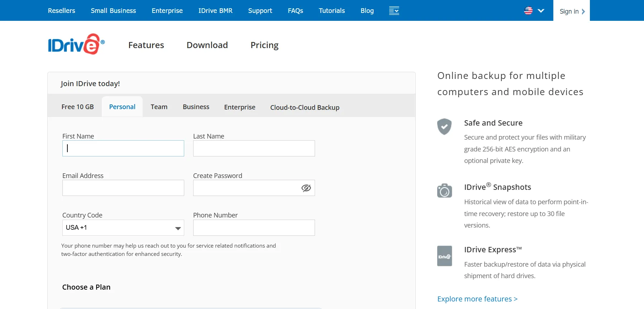
Task: Click the Join IDrive today! heading
Action: (90, 84)
